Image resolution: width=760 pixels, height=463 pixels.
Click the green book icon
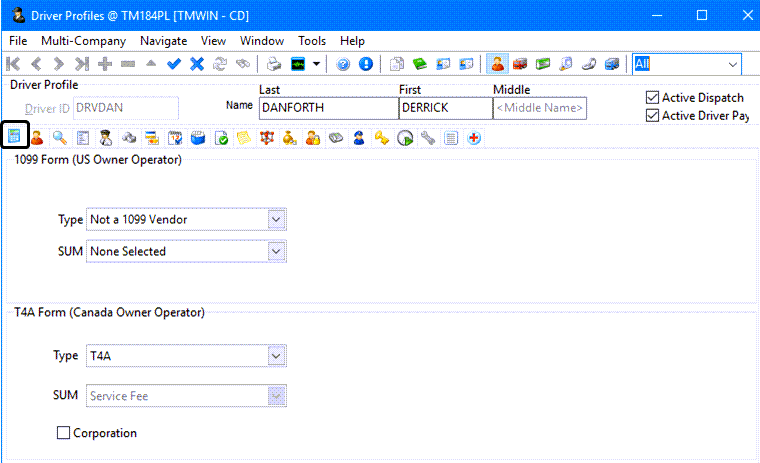tap(420, 64)
